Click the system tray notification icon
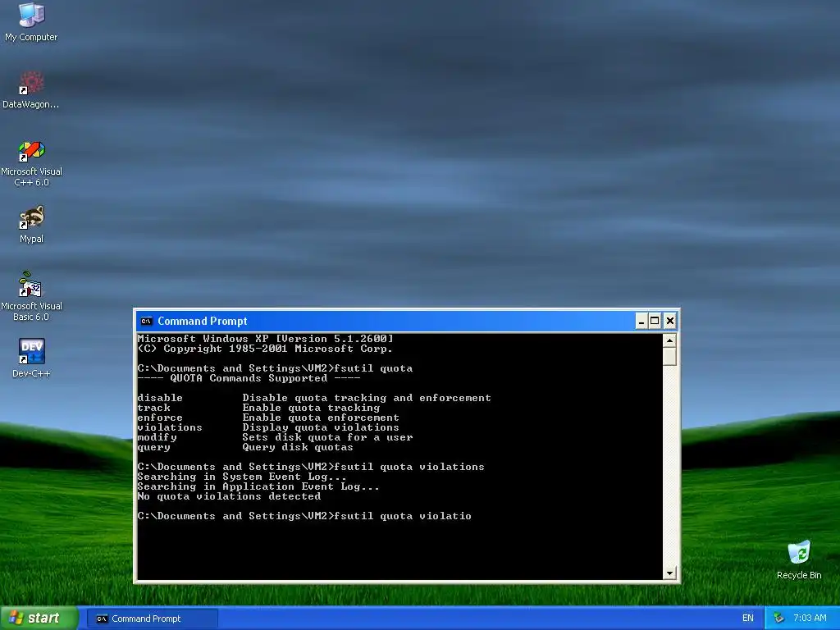840x630 pixels. pos(778,619)
